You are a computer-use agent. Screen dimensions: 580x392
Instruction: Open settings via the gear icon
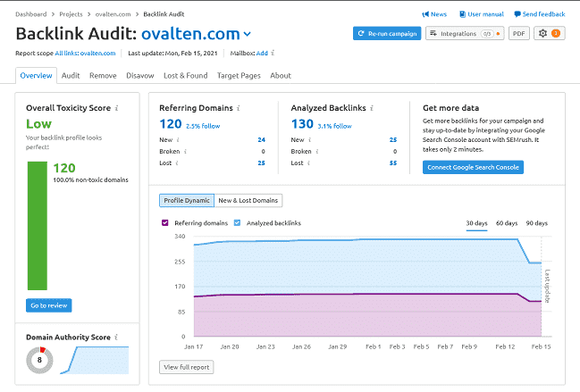(542, 33)
